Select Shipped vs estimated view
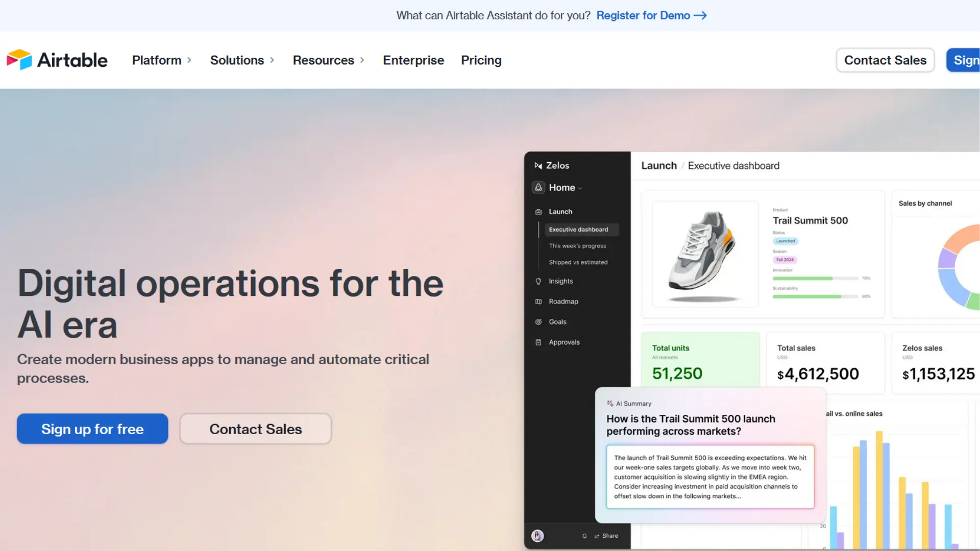 click(x=578, y=262)
